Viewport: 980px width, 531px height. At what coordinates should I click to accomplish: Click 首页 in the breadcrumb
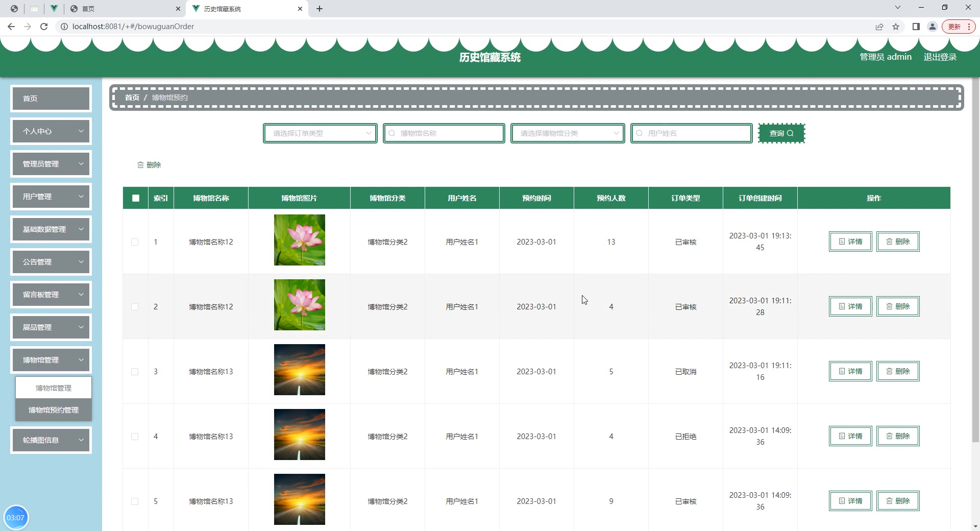[132, 98]
